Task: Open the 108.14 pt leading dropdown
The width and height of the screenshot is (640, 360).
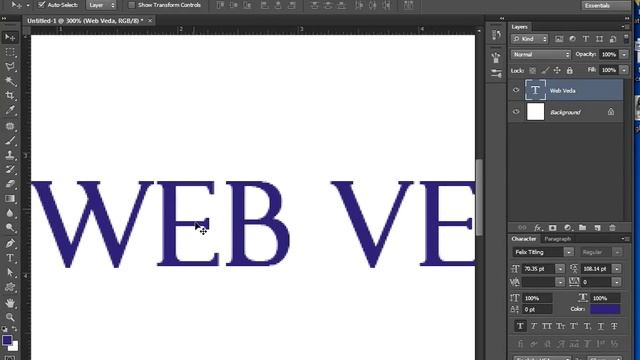Action: tap(617, 269)
